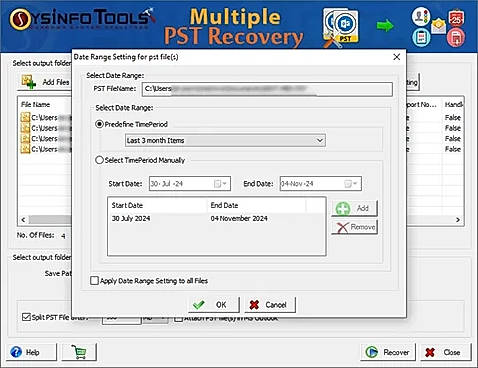Click the red X icon on Close

click(x=430, y=352)
